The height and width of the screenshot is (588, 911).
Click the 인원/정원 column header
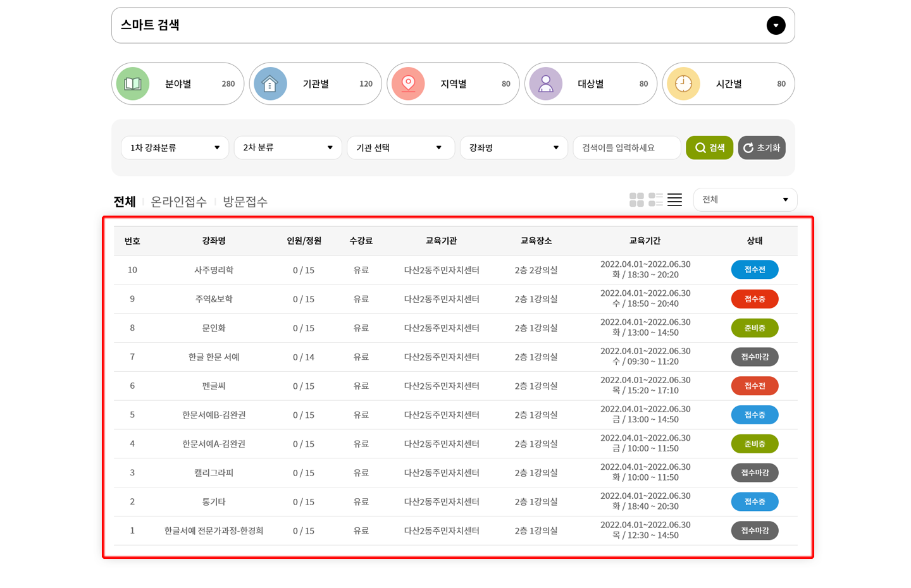[x=304, y=241]
